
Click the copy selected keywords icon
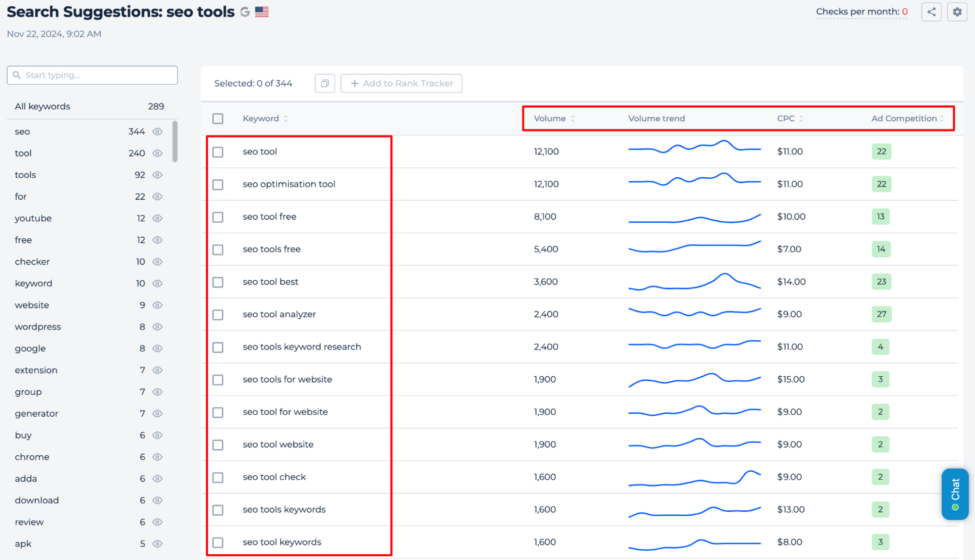pos(325,83)
